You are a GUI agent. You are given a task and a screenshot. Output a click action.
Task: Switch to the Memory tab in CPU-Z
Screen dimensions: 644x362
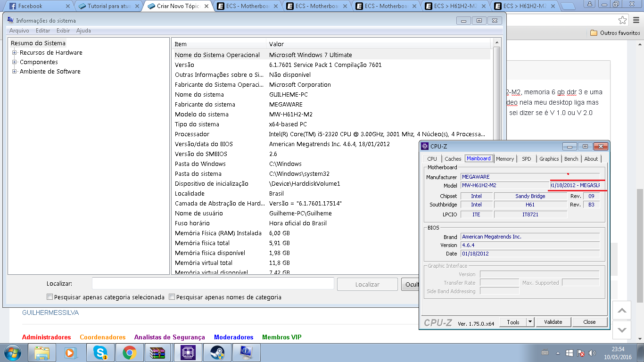point(505,159)
